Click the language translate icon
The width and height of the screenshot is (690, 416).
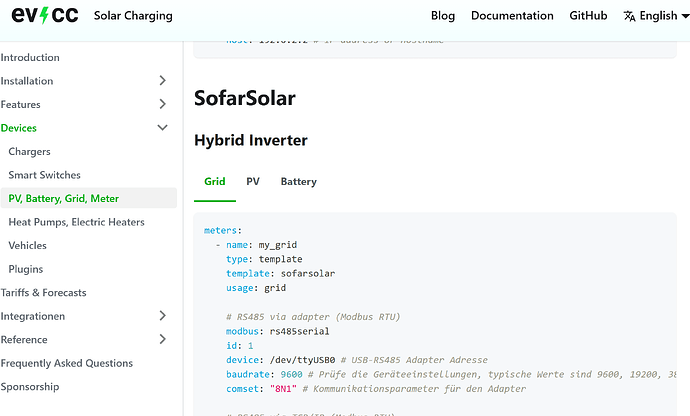(629, 16)
